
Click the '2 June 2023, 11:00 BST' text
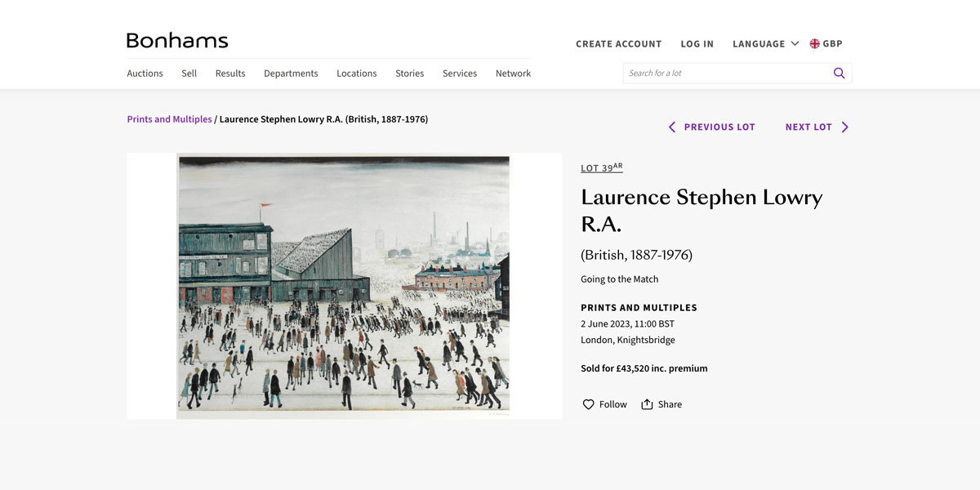pos(628,324)
